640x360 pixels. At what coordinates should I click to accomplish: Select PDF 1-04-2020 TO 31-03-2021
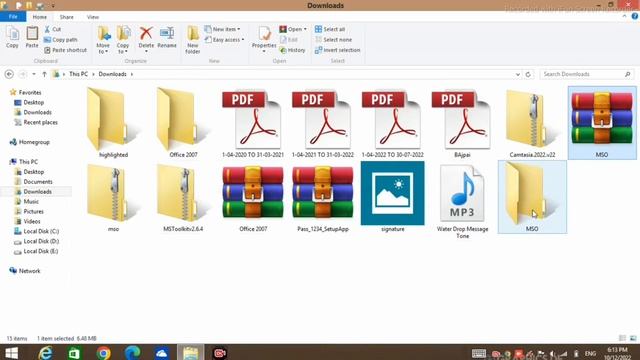[x=253, y=122]
